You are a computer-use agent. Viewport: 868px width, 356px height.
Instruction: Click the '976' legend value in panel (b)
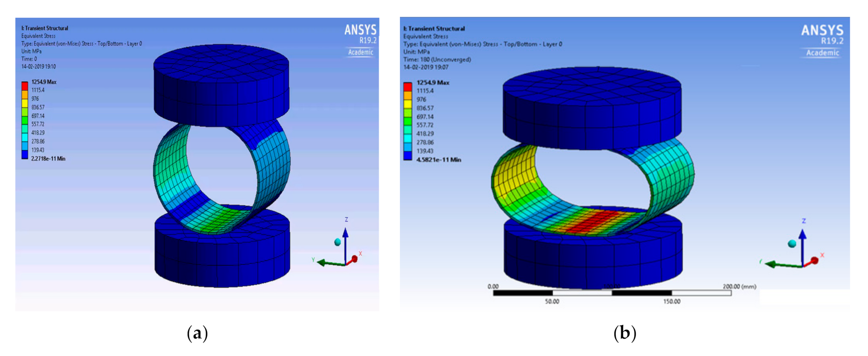[x=421, y=99]
